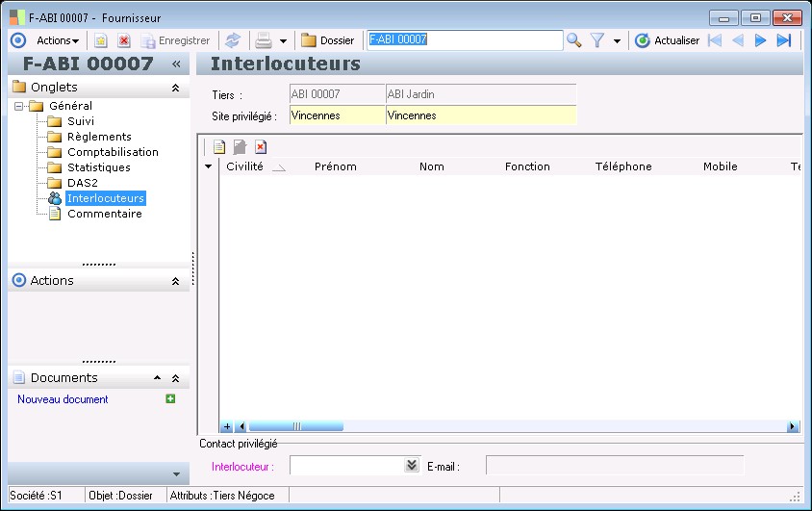Screen dimensions: 812x511
Task: Go to next record arrow
Action: click(x=760, y=40)
